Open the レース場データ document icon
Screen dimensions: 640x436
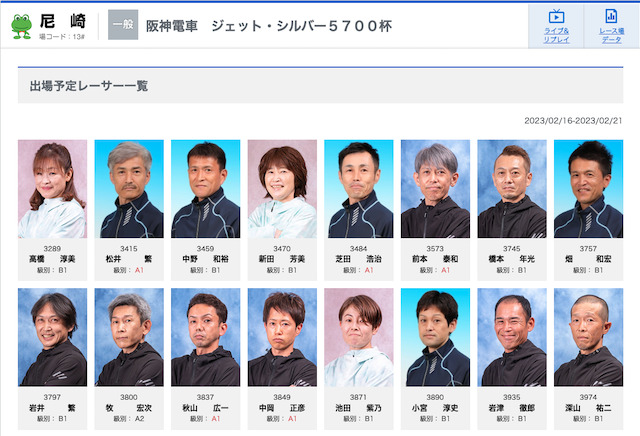click(x=611, y=16)
